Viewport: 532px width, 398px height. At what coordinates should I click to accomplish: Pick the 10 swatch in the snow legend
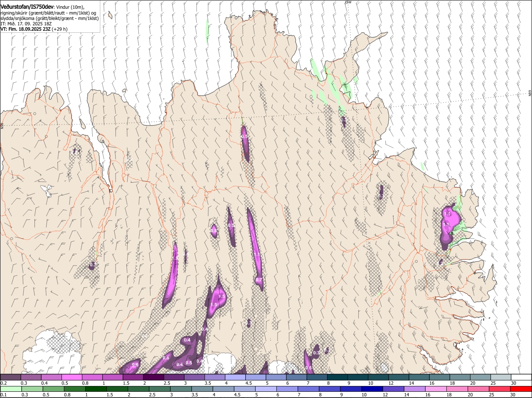[379, 377]
